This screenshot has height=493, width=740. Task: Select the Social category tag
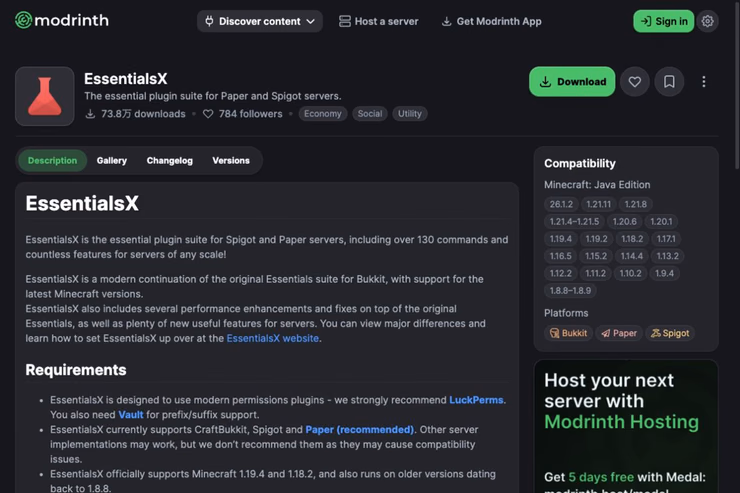tap(370, 114)
